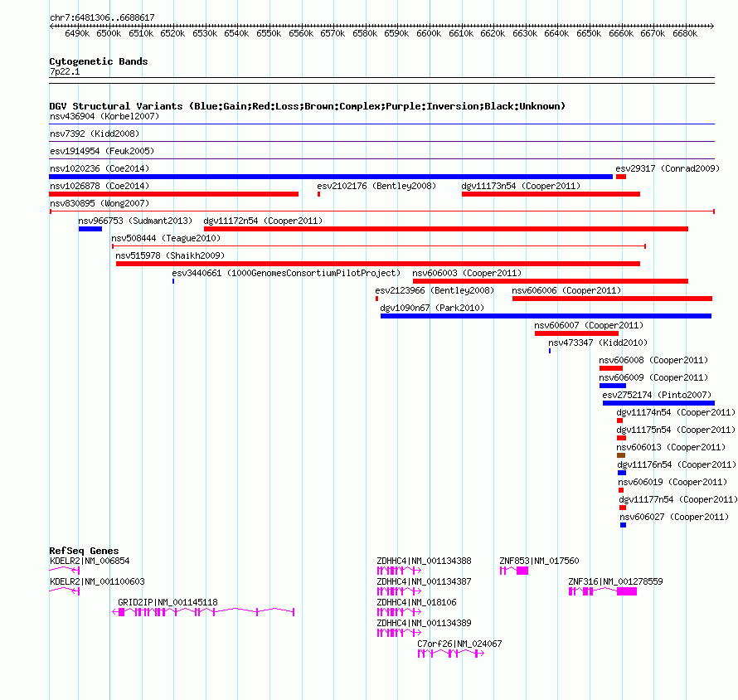
Task: Click the 6600k mark on the ruler
Action: click(429, 33)
